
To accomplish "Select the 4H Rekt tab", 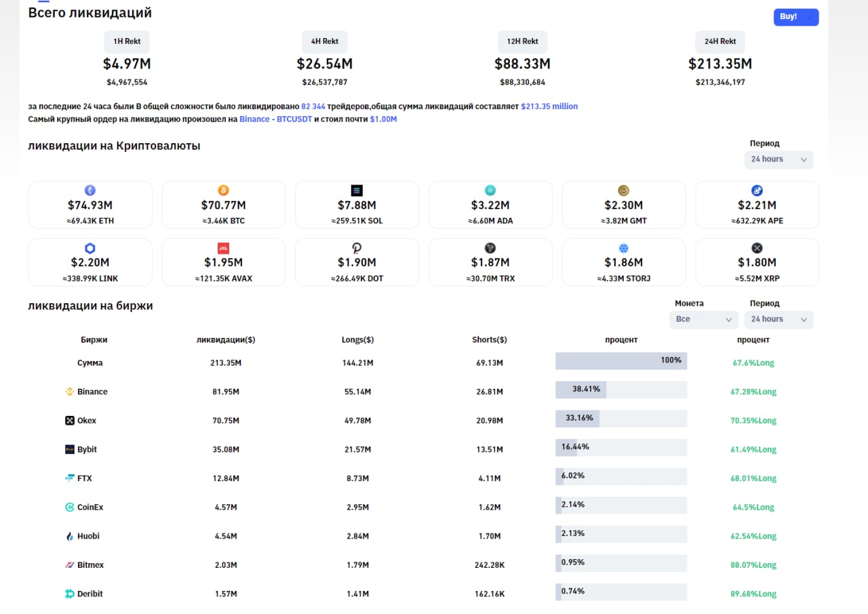I will click(x=325, y=41).
